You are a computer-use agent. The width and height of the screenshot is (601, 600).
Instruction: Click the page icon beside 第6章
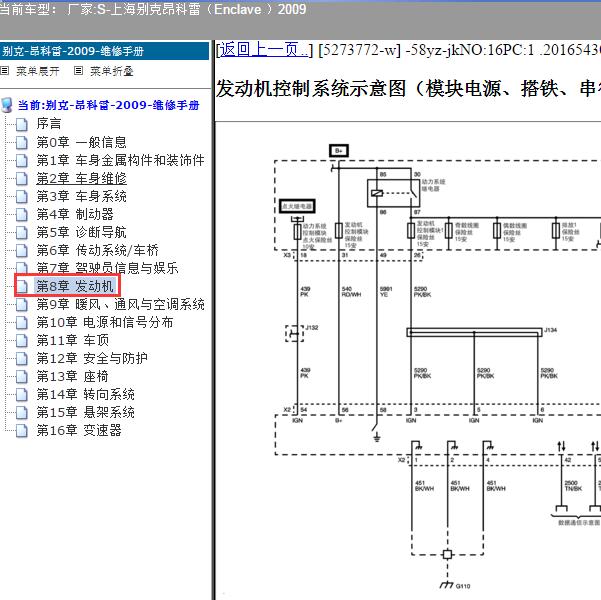click(22, 250)
